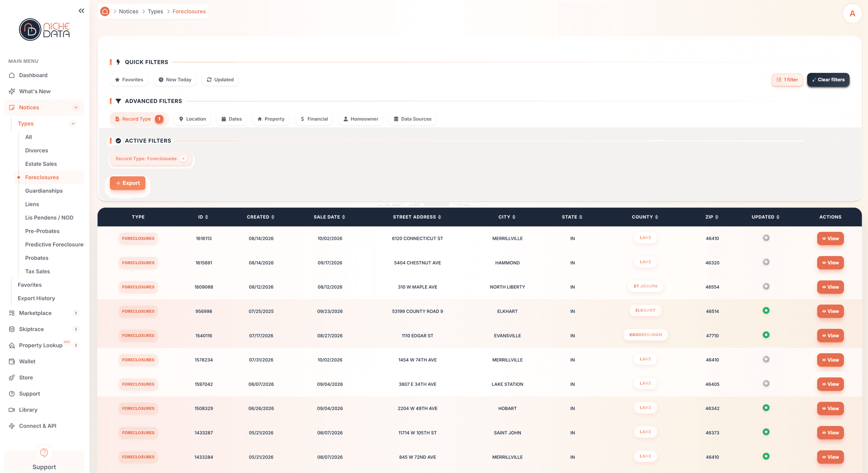Collapse the sidebar with double-chevron icon
This screenshot has height=473, width=868.
click(x=81, y=11)
